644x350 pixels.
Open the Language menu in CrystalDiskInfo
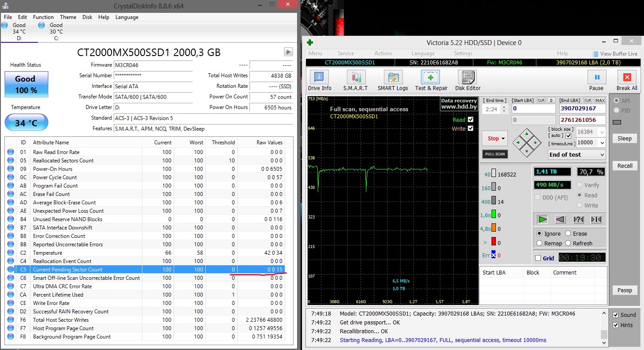pyautogui.click(x=127, y=17)
